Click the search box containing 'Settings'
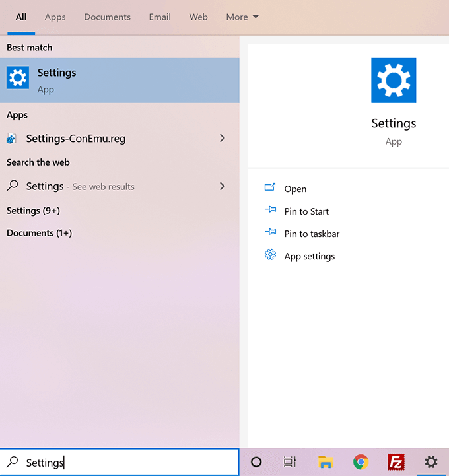Screen dimensions: 449x476 (120, 462)
